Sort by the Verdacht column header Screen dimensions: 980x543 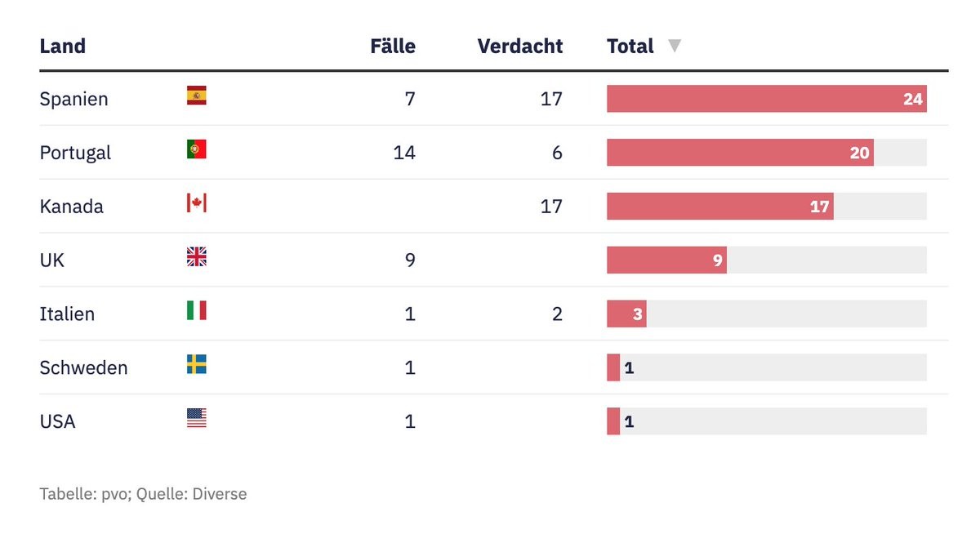pyautogui.click(x=520, y=46)
